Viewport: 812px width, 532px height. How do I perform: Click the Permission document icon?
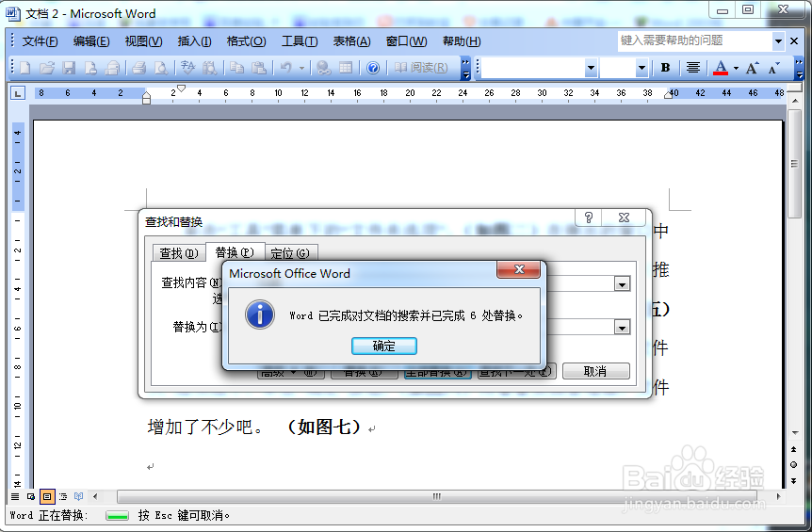pos(90,68)
